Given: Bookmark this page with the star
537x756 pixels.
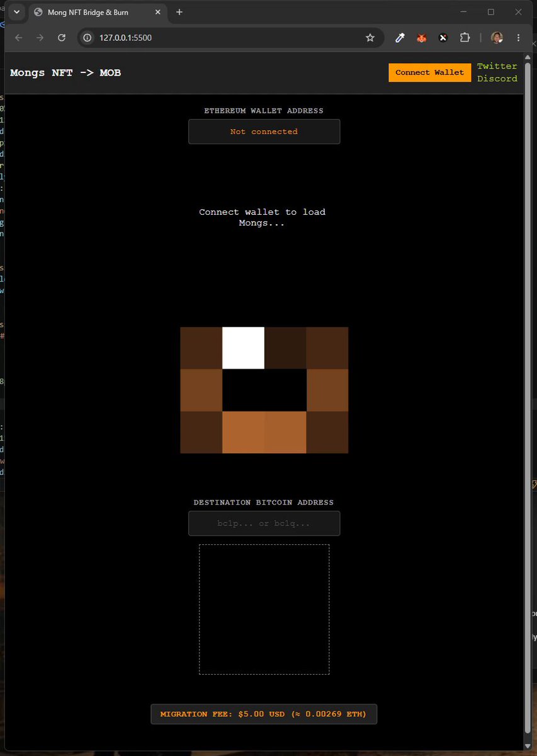Looking at the screenshot, I should (370, 38).
